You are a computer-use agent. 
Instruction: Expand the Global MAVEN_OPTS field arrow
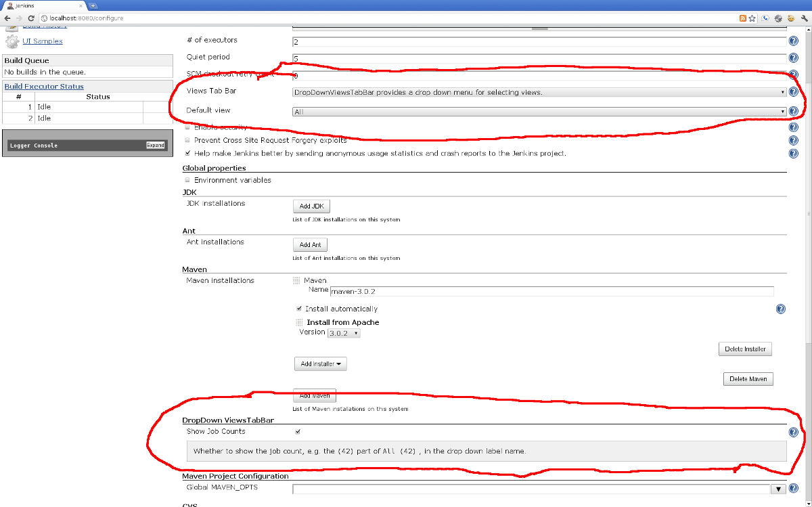point(779,489)
